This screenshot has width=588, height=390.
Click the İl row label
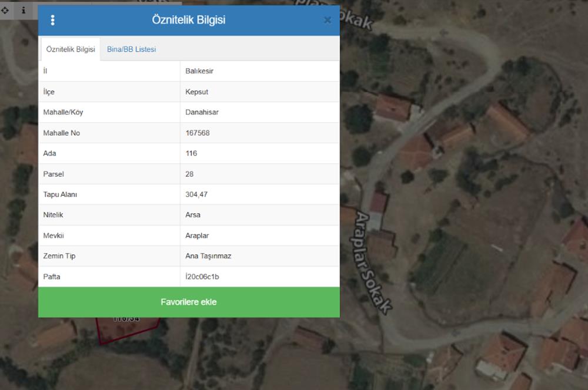tap(45, 71)
